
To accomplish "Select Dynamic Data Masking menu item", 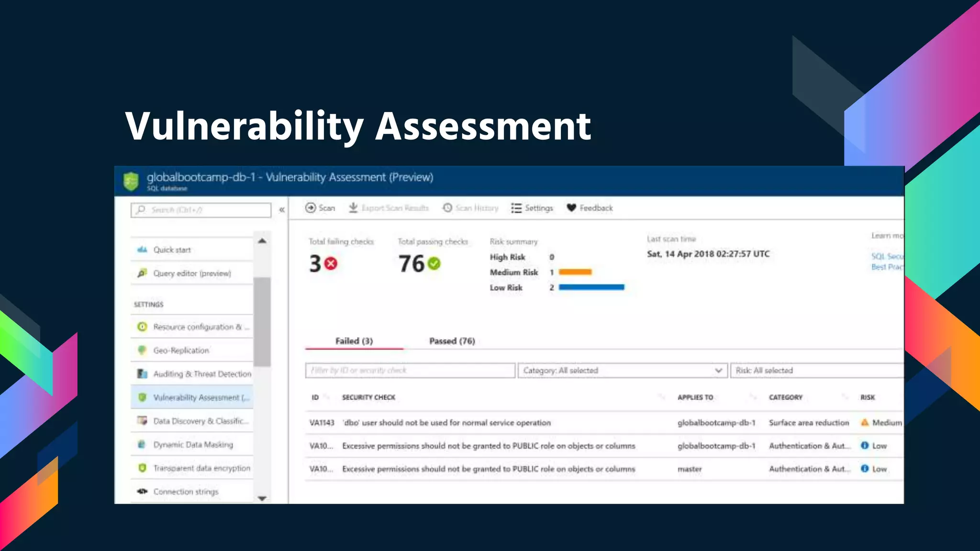I will point(192,444).
